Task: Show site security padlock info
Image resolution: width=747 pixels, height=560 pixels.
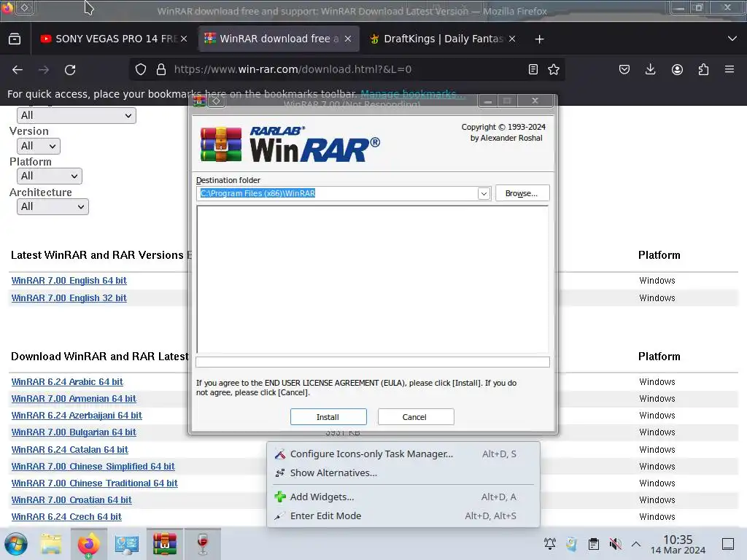Action: pos(161,69)
